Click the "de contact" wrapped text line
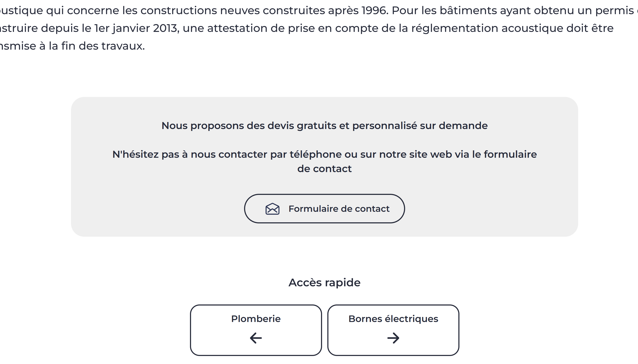Viewport: 638px width, 364px height. coord(324,169)
